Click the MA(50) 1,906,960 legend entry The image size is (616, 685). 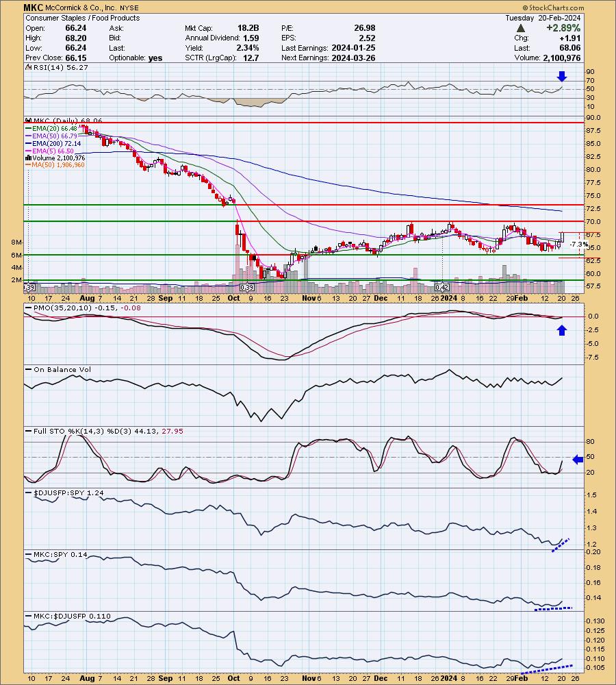point(55,164)
